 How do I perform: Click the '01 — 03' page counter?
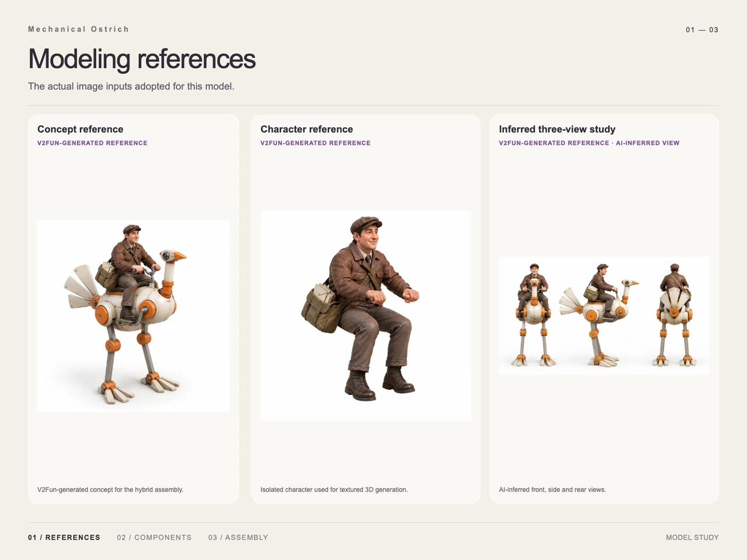pos(702,30)
